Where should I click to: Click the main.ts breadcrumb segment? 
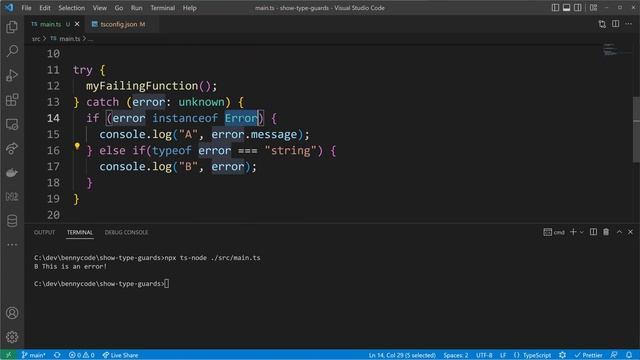(65, 39)
